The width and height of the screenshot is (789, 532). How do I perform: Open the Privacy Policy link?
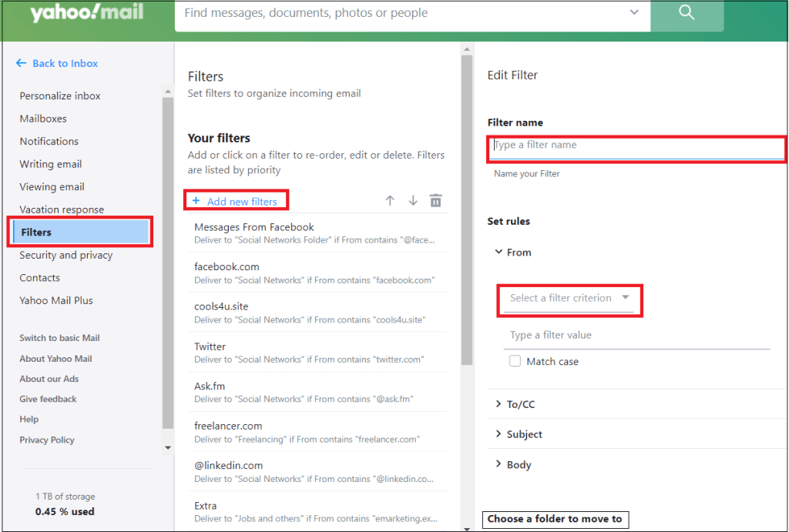pyautogui.click(x=47, y=440)
